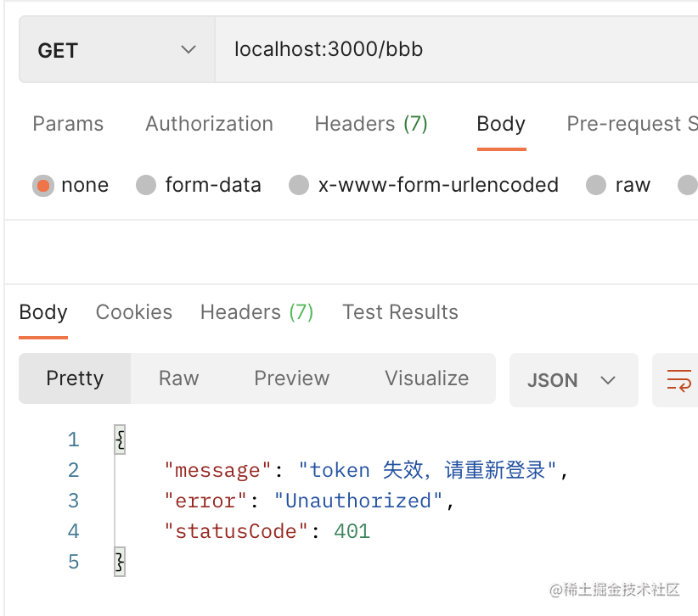Open the JSON format dropdown
Image resolution: width=698 pixels, height=616 pixels.
[x=572, y=379]
